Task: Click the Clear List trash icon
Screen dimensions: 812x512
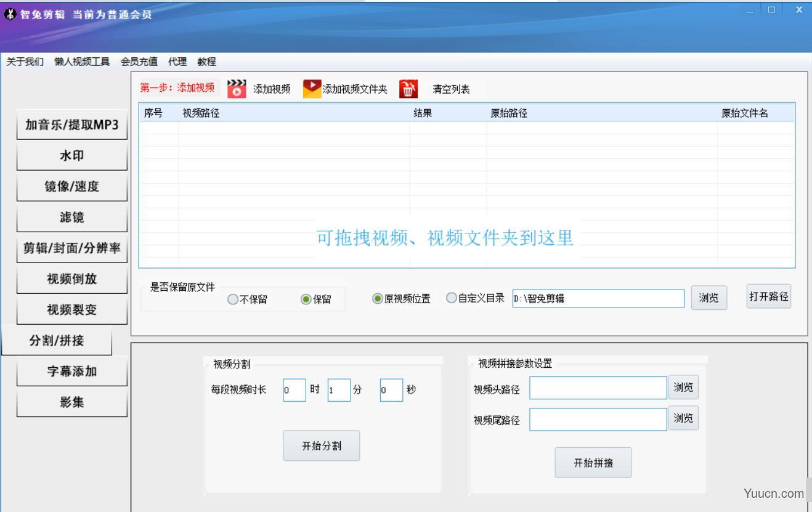Action: pyautogui.click(x=408, y=89)
